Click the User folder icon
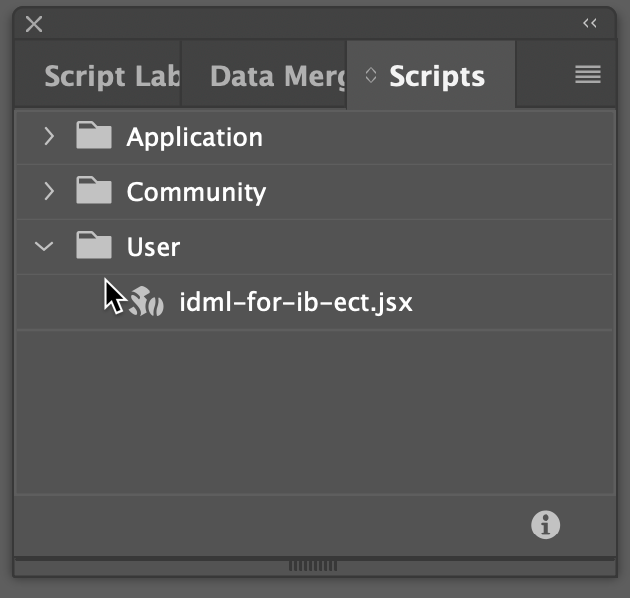Screen dimensions: 630x598 point(94,245)
